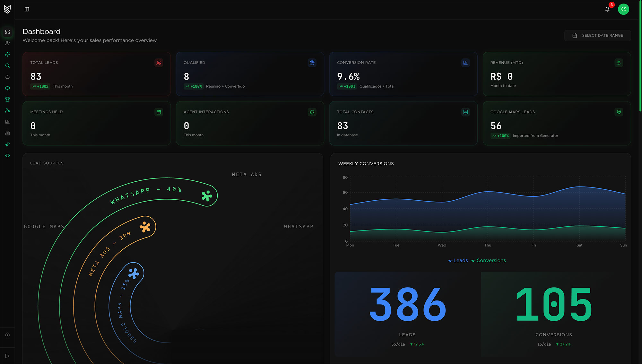Click the Dashboard page title
Image resolution: width=642 pixels, height=364 pixels.
(41, 31)
